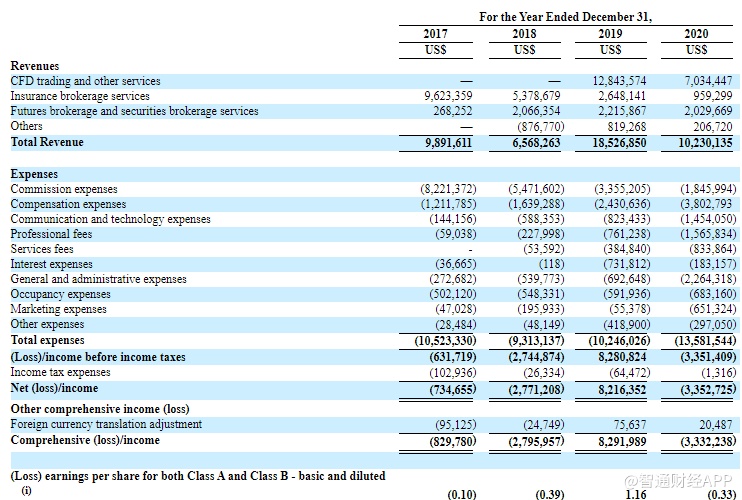Click the 2017 column header

tap(435, 33)
